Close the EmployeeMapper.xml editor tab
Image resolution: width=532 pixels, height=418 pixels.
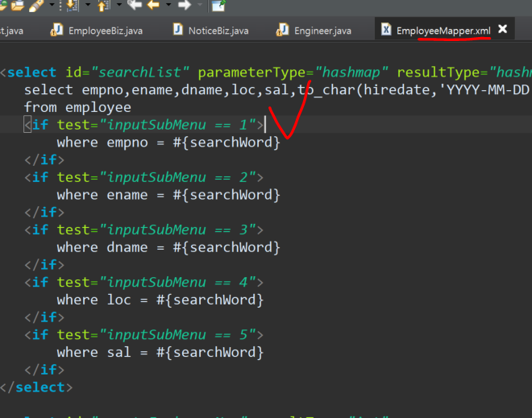click(502, 29)
